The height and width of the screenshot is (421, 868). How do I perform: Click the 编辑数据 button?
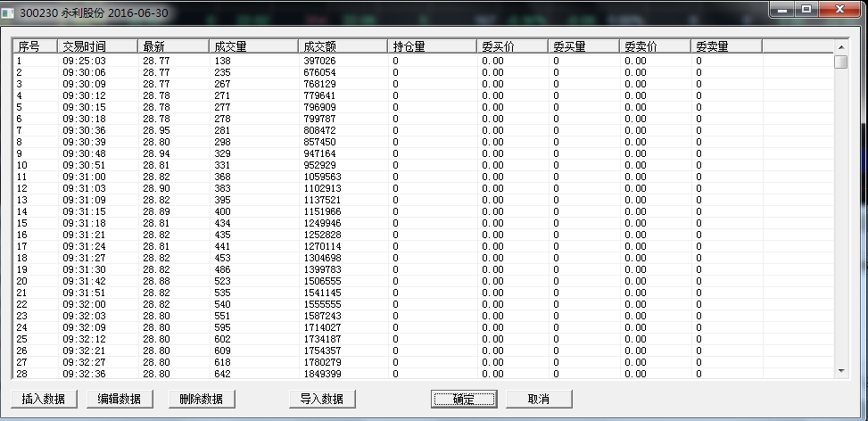120,399
